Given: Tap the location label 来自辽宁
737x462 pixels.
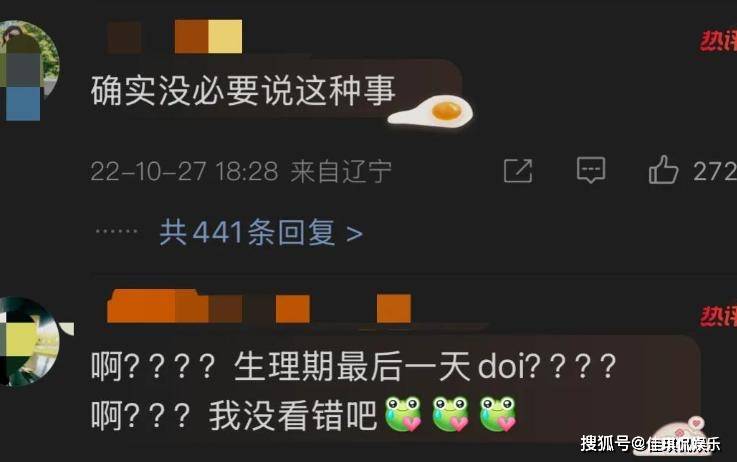Looking at the screenshot, I should [341, 171].
